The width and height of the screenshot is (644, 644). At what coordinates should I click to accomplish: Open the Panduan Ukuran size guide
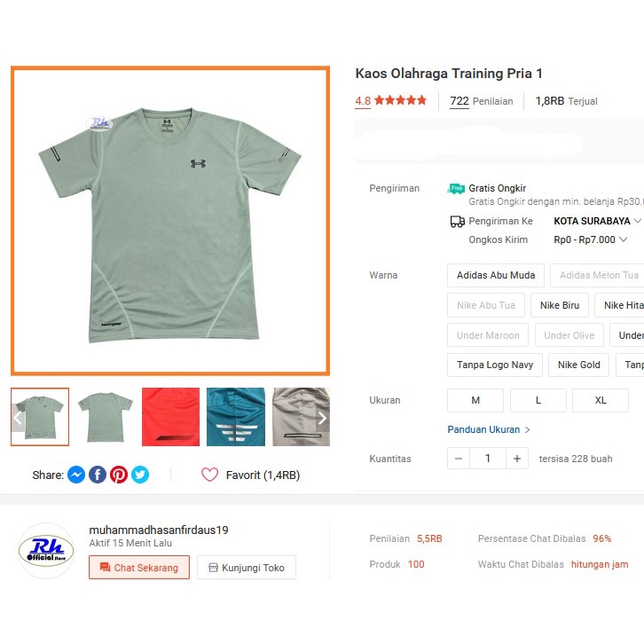pos(489,429)
